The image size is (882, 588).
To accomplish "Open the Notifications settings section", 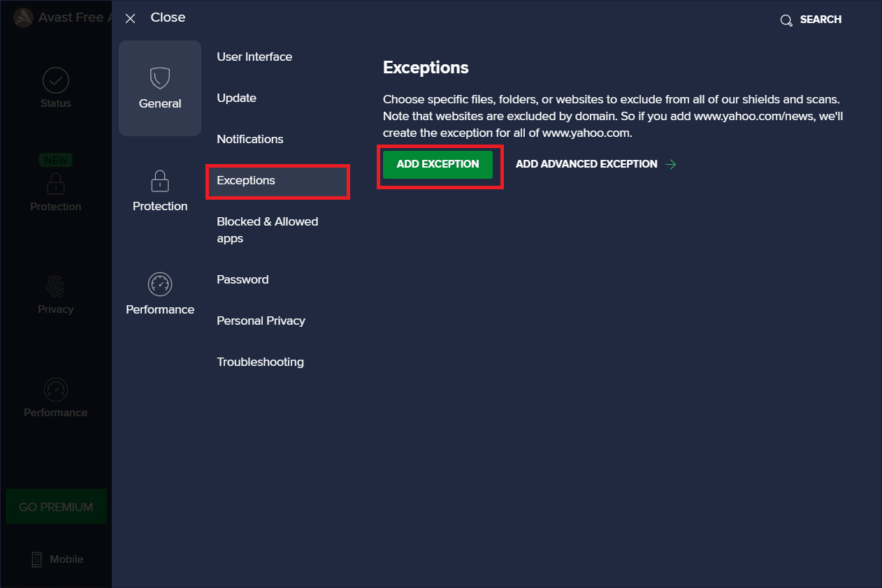I will point(250,139).
